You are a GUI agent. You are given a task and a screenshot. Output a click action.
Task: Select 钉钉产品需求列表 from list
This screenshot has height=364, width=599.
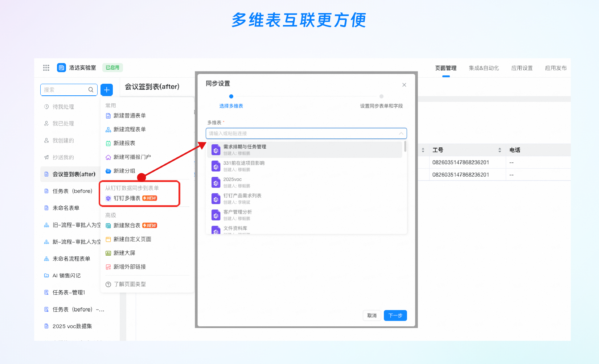pyautogui.click(x=305, y=199)
